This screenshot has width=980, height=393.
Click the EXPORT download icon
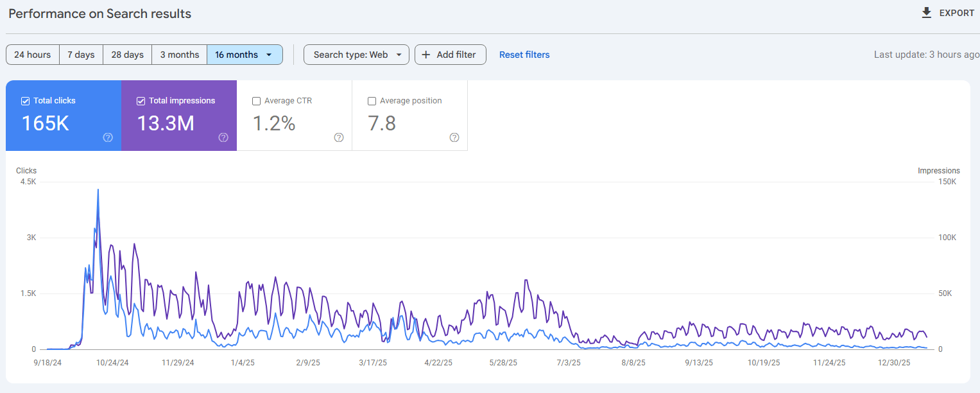[x=926, y=12]
